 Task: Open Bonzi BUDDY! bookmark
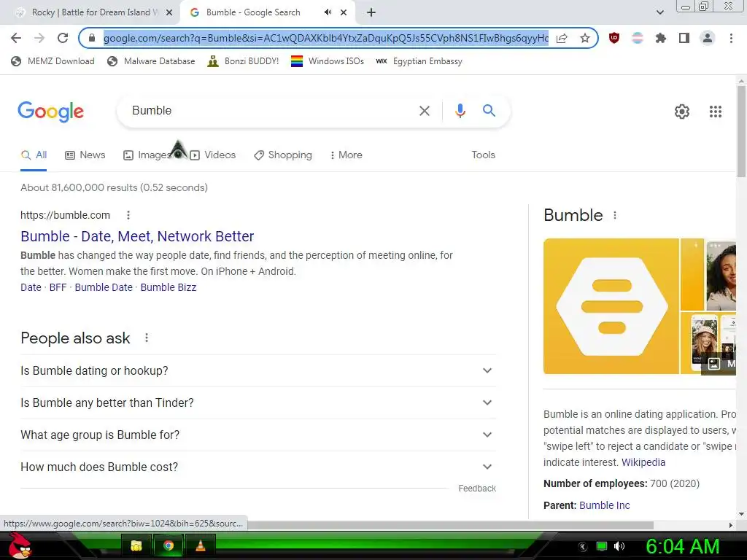pyautogui.click(x=243, y=61)
